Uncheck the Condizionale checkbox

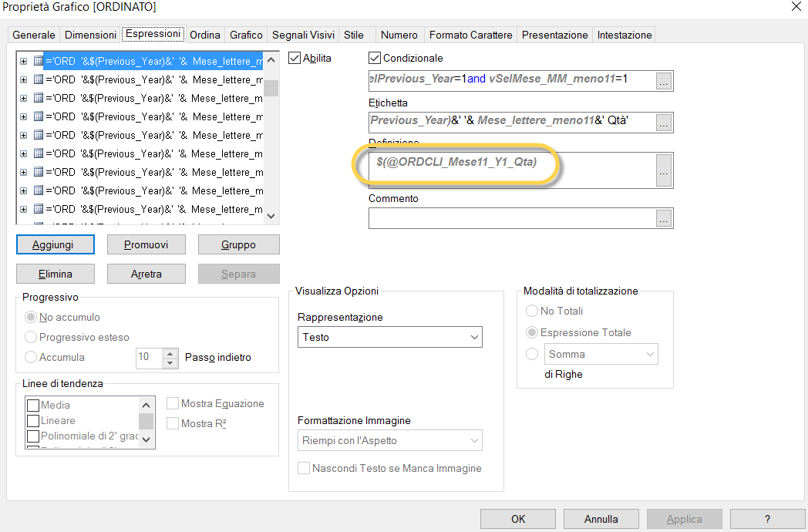tap(375, 58)
